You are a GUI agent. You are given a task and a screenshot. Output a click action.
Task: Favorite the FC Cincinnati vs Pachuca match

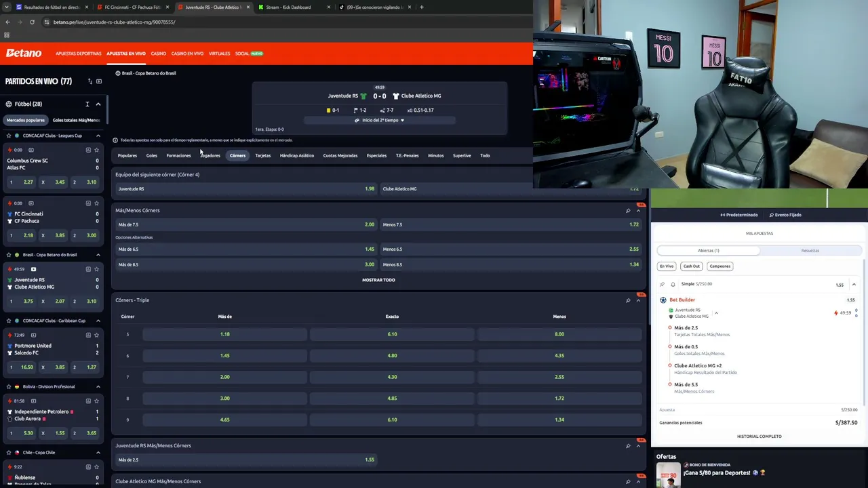97,203
